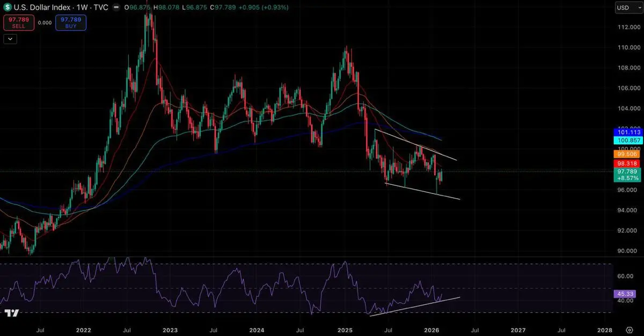
Task: Click the 2026 label on the time axis
Action: point(431,330)
